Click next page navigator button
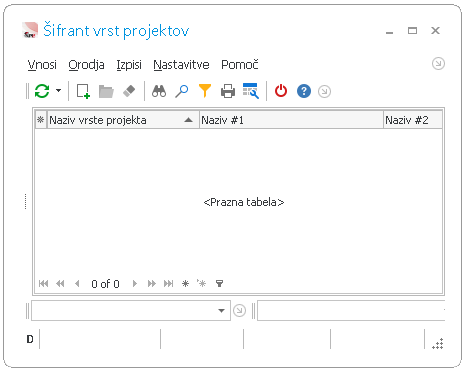Image resolution: width=463 pixels, height=373 pixels. (x=152, y=284)
